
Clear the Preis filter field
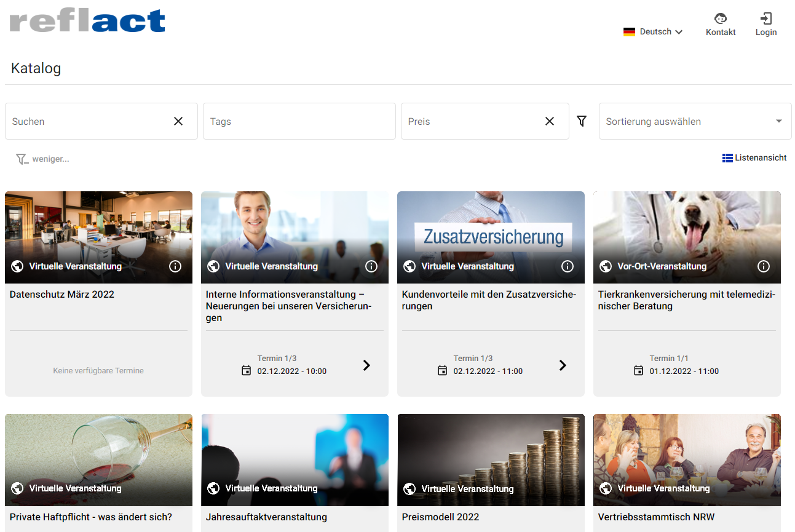point(550,121)
